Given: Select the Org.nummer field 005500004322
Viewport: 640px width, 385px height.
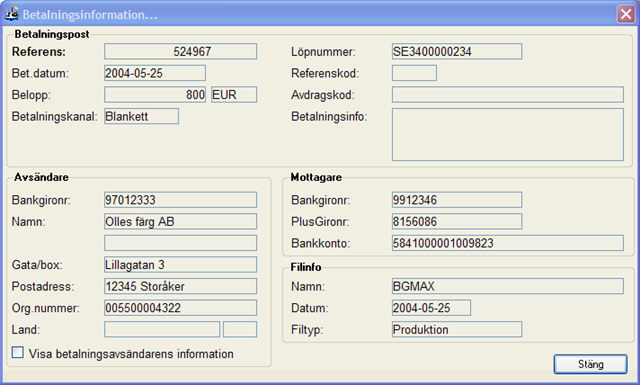Looking at the screenshot, I should pos(180,308).
